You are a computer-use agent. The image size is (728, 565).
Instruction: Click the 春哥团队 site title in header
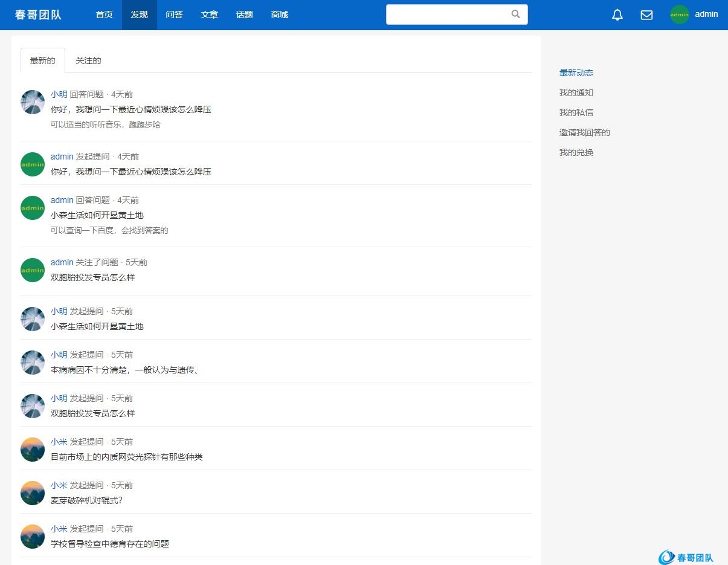tap(38, 15)
